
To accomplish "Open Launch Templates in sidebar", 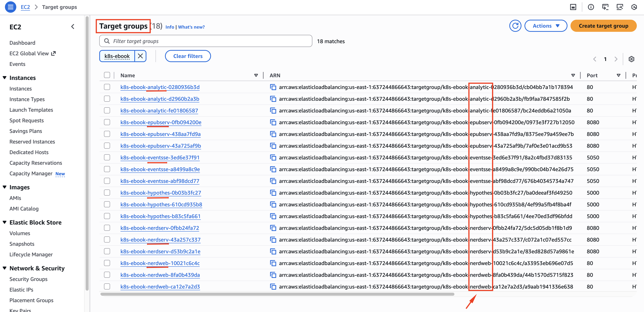I will click(31, 110).
